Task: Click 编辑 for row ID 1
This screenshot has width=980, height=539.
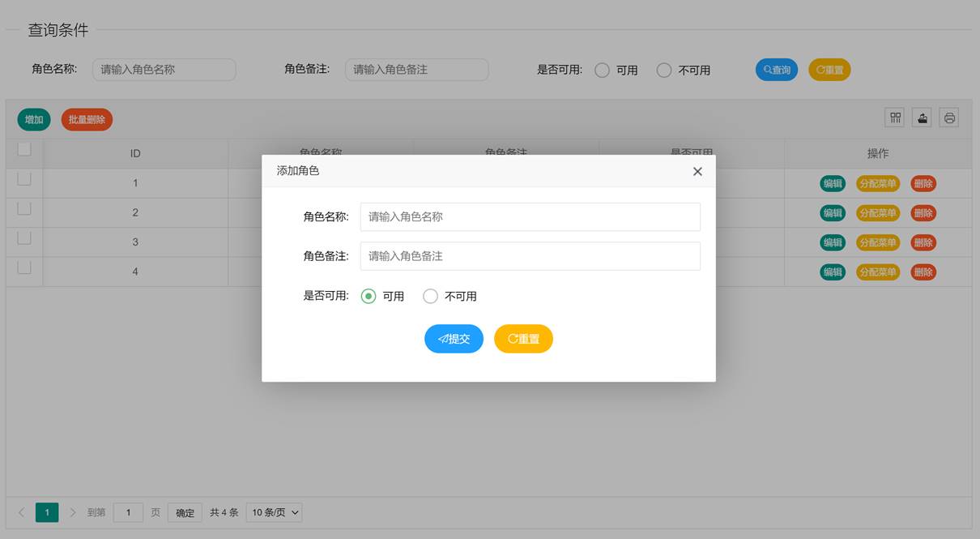Action: (x=833, y=184)
